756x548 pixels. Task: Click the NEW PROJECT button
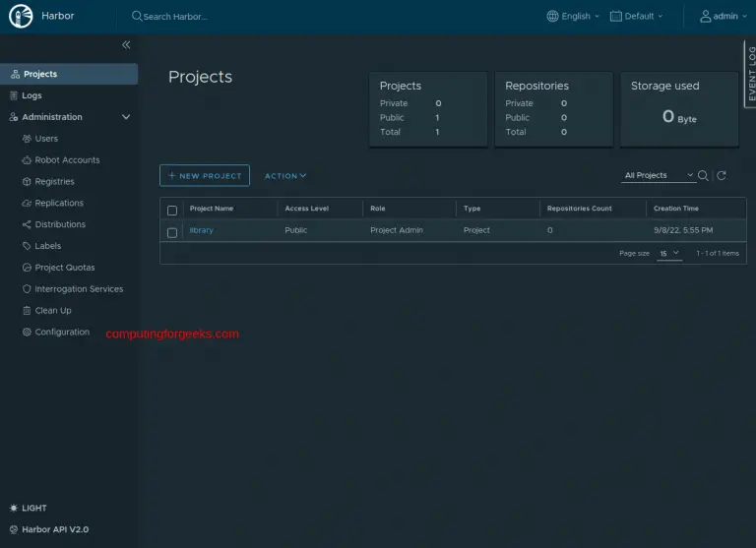pos(205,175)
